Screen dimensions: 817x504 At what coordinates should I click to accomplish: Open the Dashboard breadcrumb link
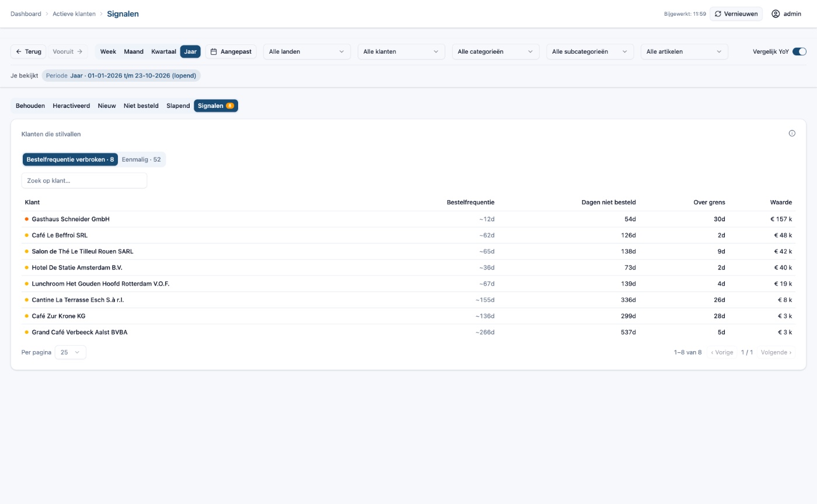(x=26, y=14)
